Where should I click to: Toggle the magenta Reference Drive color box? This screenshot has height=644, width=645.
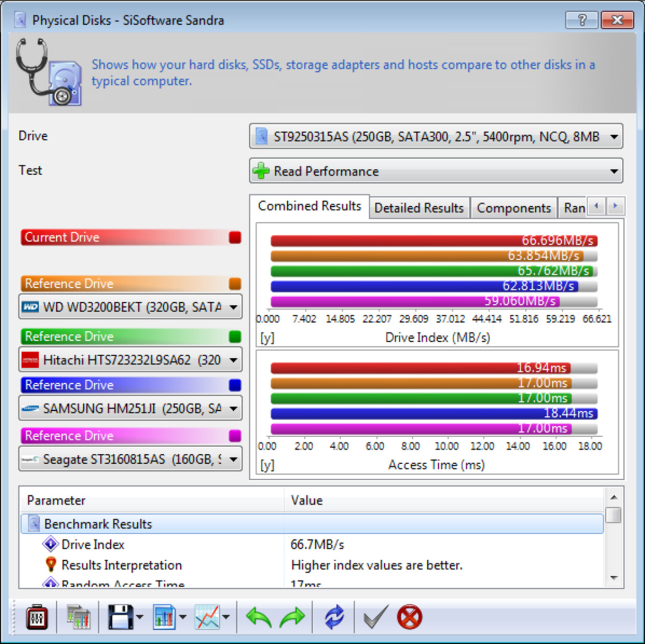(x=235, y=436)
